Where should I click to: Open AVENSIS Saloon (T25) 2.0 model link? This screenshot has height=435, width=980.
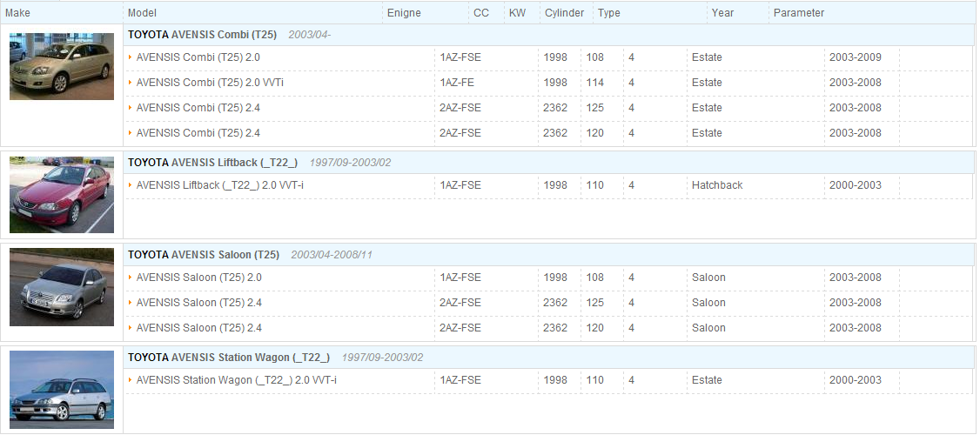[198, 278]
